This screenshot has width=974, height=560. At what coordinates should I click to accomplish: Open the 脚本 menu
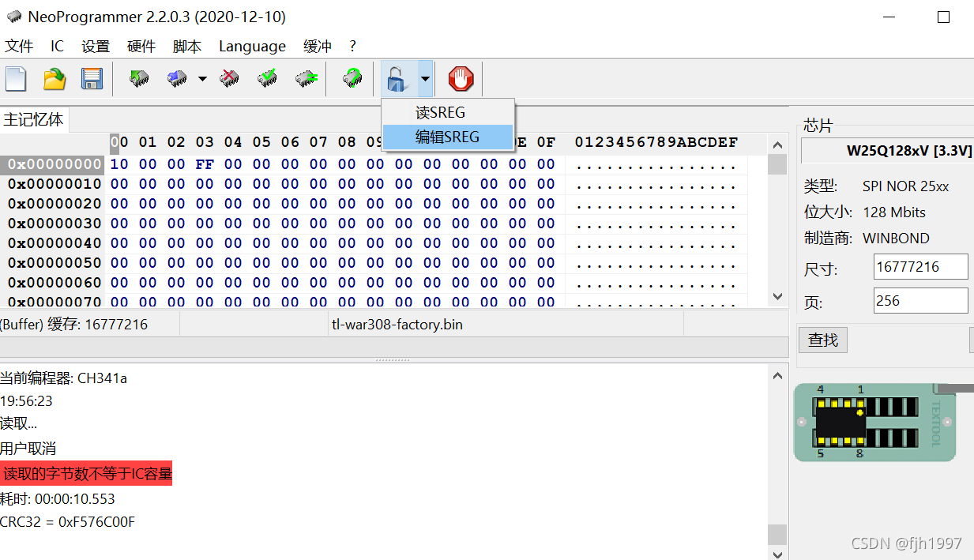click(x=187, y=47)
